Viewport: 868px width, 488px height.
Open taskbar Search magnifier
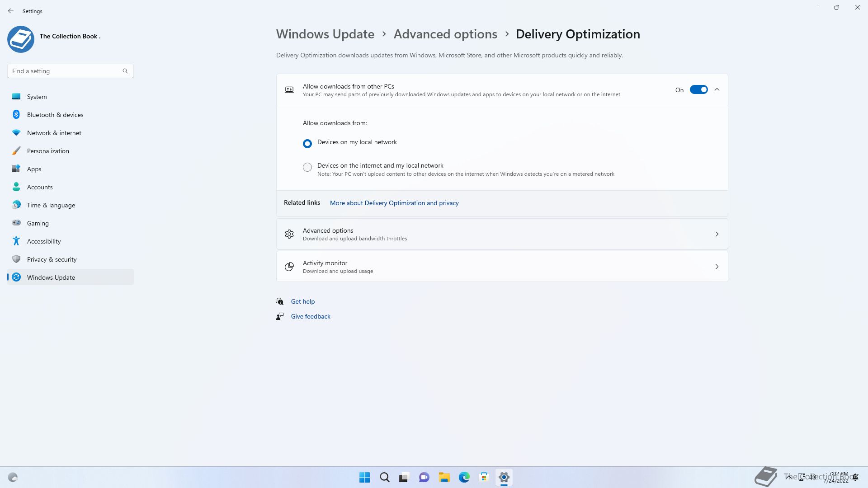coord(384,477)
